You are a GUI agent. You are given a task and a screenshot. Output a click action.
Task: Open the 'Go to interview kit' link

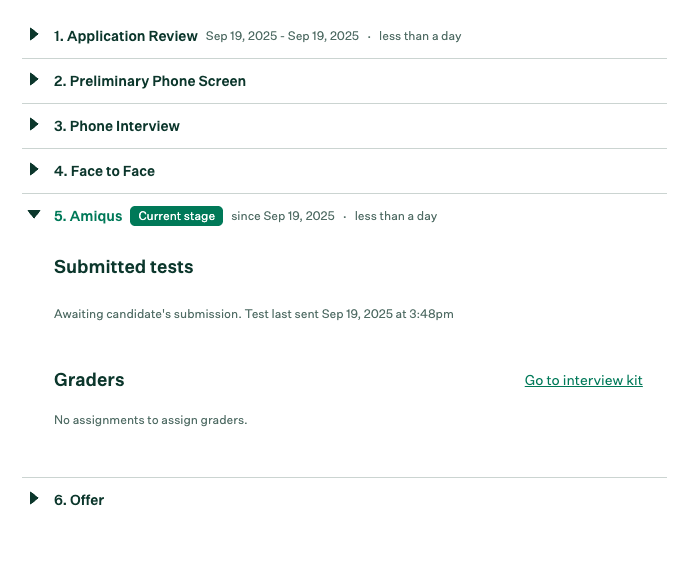[583, 380]
